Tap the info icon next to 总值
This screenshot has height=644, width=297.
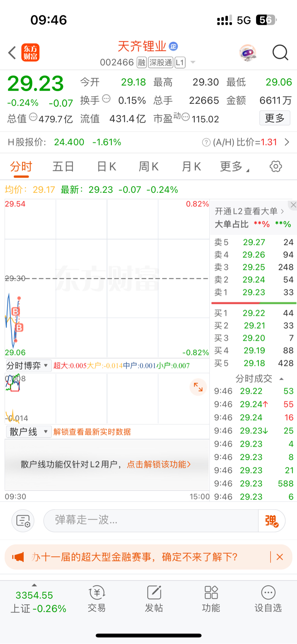tap(33, 117)
